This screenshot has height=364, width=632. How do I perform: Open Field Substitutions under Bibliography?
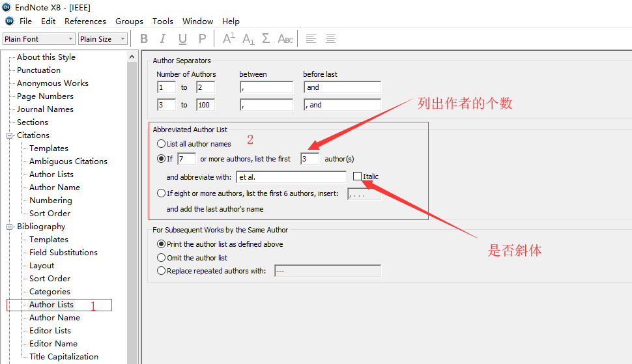[x=63, y=253]
